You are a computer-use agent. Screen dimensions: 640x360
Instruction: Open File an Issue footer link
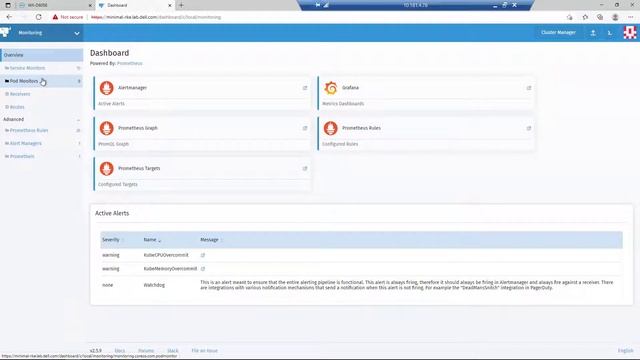click(204, 351)
